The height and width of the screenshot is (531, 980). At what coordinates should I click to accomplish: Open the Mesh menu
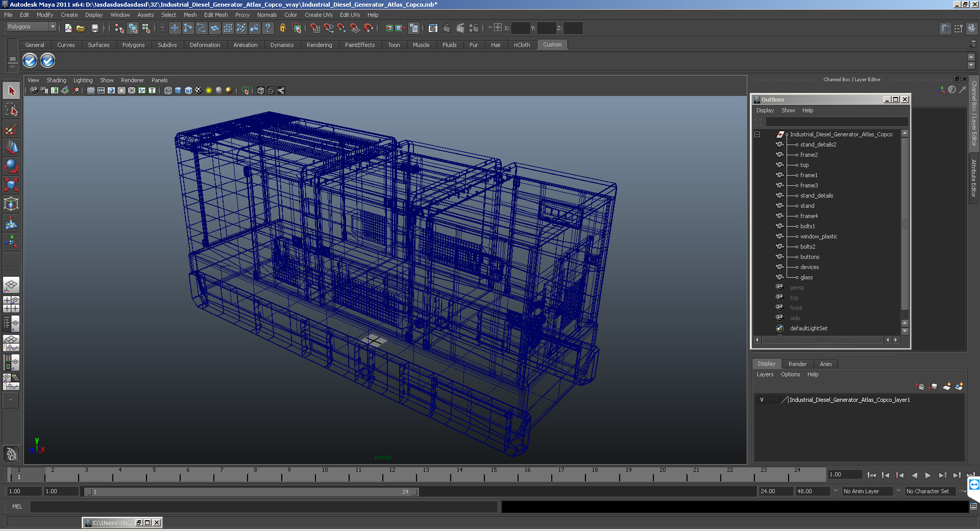(190, 15)
